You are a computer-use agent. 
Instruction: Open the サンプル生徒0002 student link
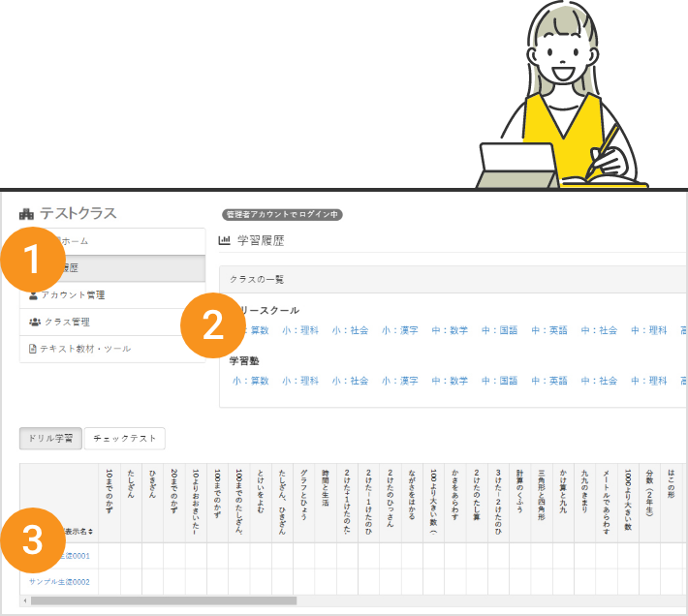pyautogui.click(x=59, y=581)
